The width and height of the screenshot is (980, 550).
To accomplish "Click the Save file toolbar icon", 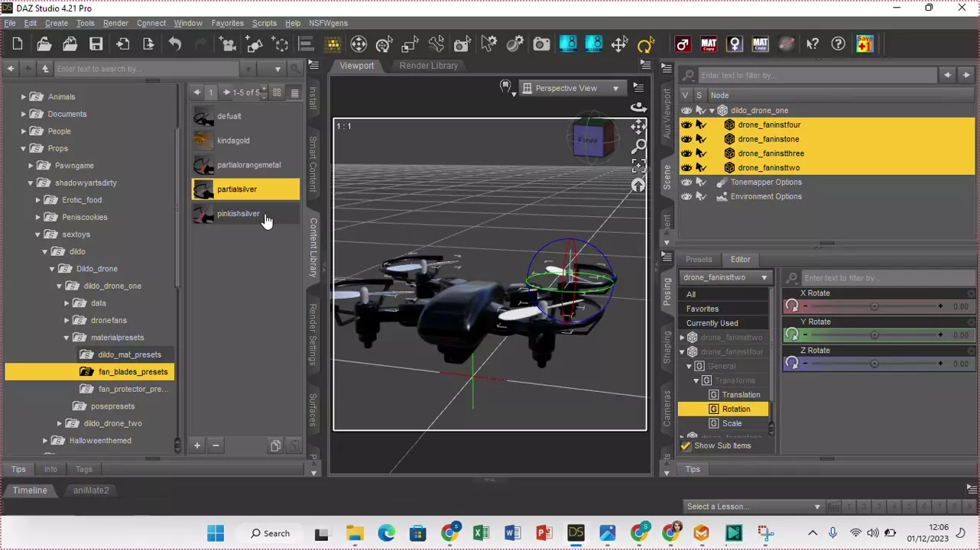I will (x=96, y=44).
